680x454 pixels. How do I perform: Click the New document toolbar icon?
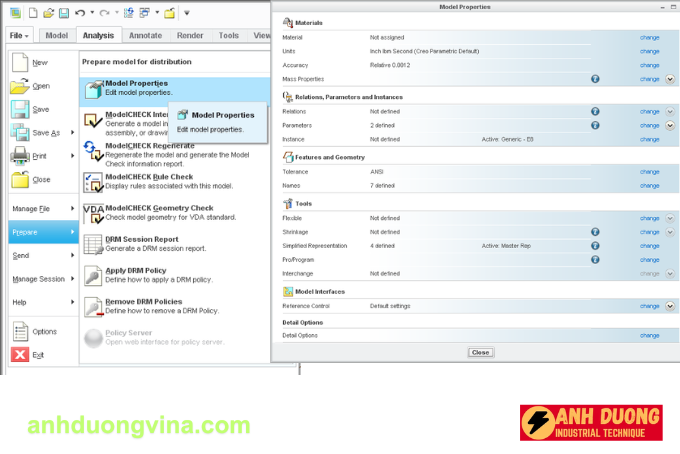pos(32,13)
